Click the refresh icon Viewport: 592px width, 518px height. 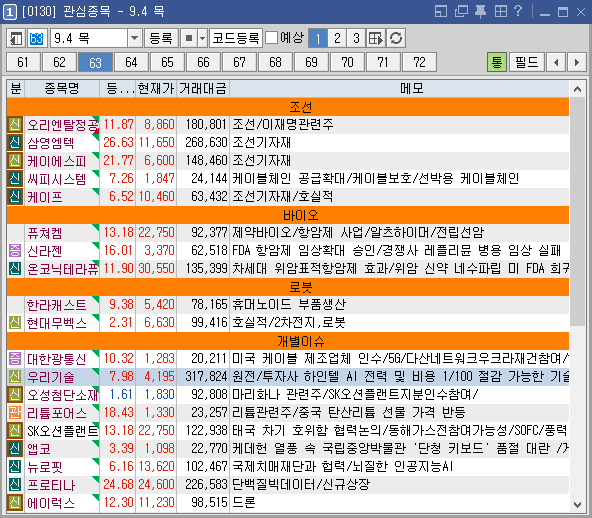pyautogui.click(x=396, y=38)
